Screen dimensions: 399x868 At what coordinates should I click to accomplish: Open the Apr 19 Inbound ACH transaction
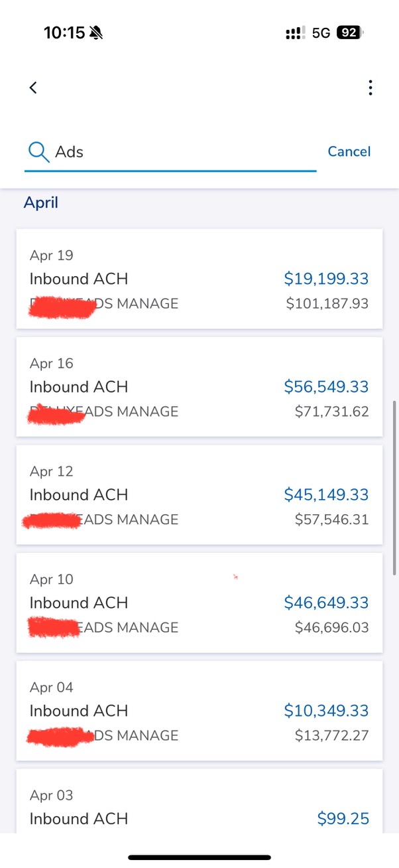(199, 279)
